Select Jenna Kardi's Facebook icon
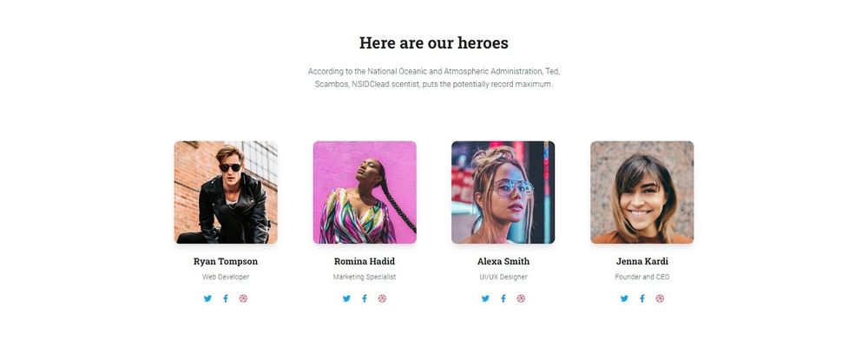The image size is (868, 339). tap(642, 298)
